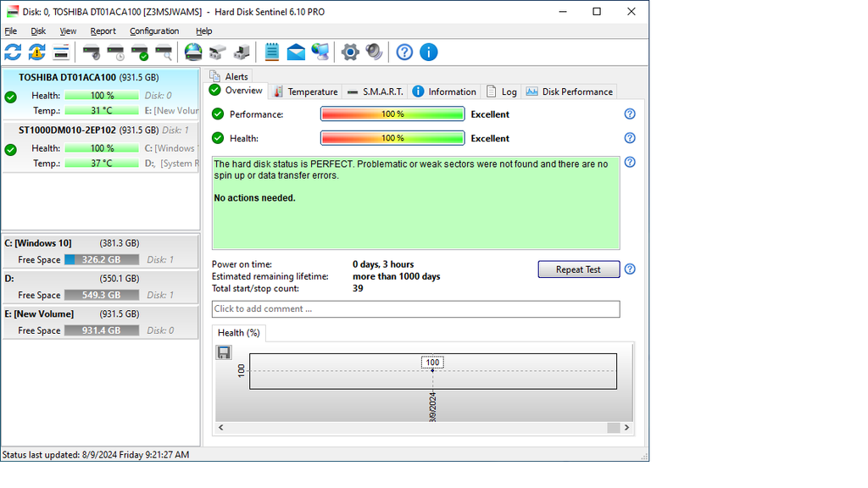The height and width of the screenshot is (488, 868).
Task: Click the ST1000DM010 temperature 37 °C bar
Action: tap(102, 164)
